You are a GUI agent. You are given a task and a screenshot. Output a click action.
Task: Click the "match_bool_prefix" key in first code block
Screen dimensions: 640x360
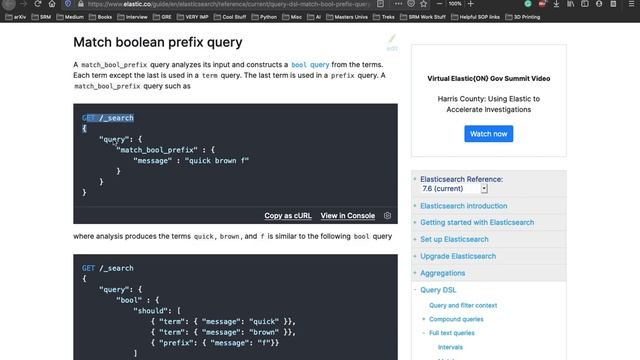(157, 150)
